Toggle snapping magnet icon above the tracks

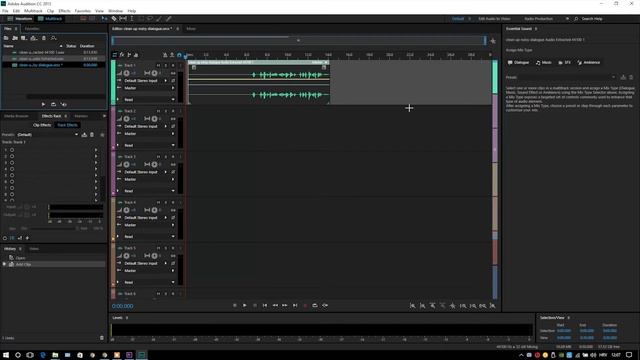point(179,55)
